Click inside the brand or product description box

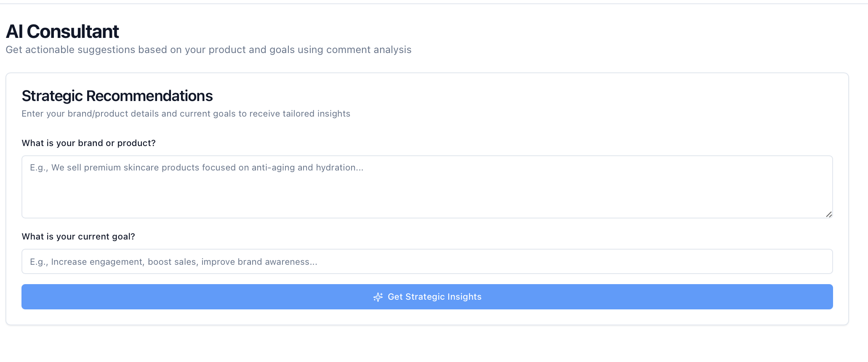(x=427, y=187)
